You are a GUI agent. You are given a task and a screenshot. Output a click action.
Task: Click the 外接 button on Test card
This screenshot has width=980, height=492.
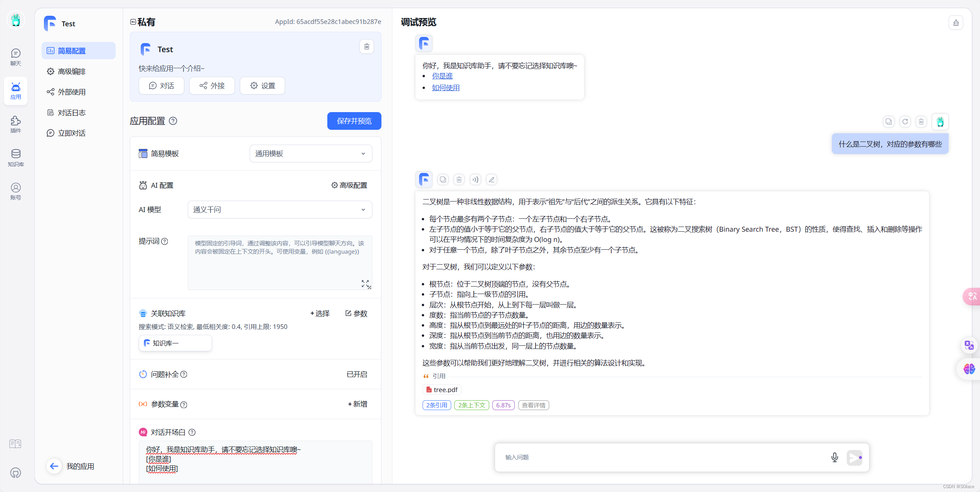(x=212, y=86)
